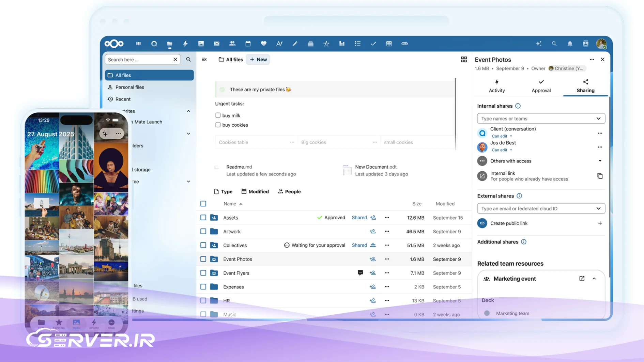Open Marketing event in a new window

tap(582, 279)
